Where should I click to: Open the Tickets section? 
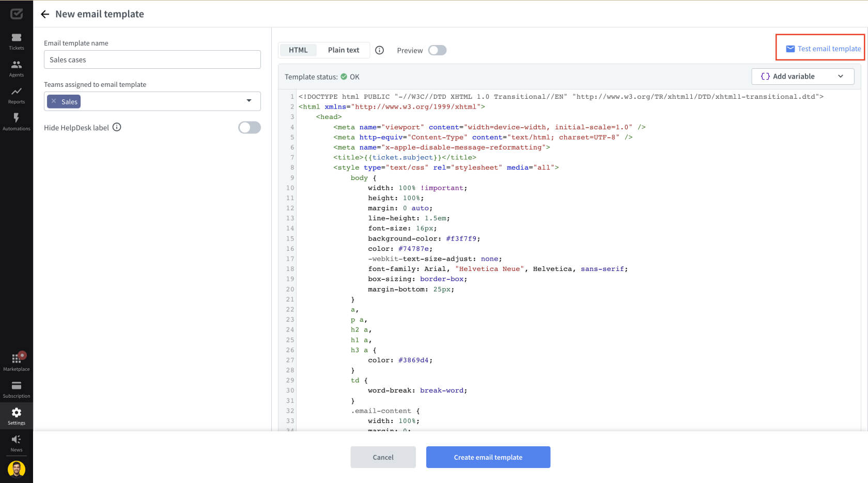tap(17, 41)
